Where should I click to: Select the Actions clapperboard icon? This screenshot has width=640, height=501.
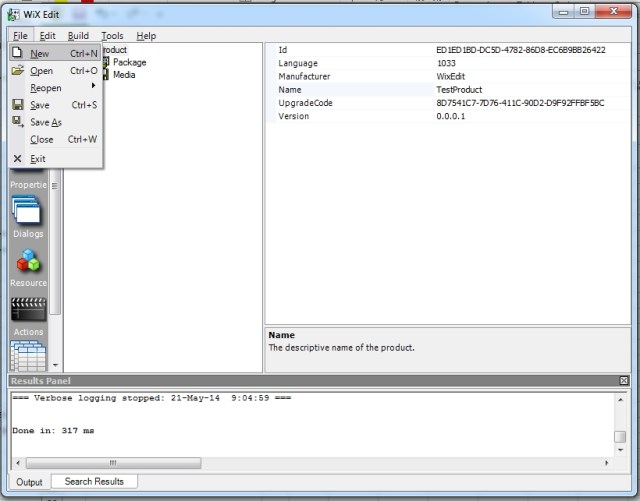pyautogui.click(x=28, y=310)
